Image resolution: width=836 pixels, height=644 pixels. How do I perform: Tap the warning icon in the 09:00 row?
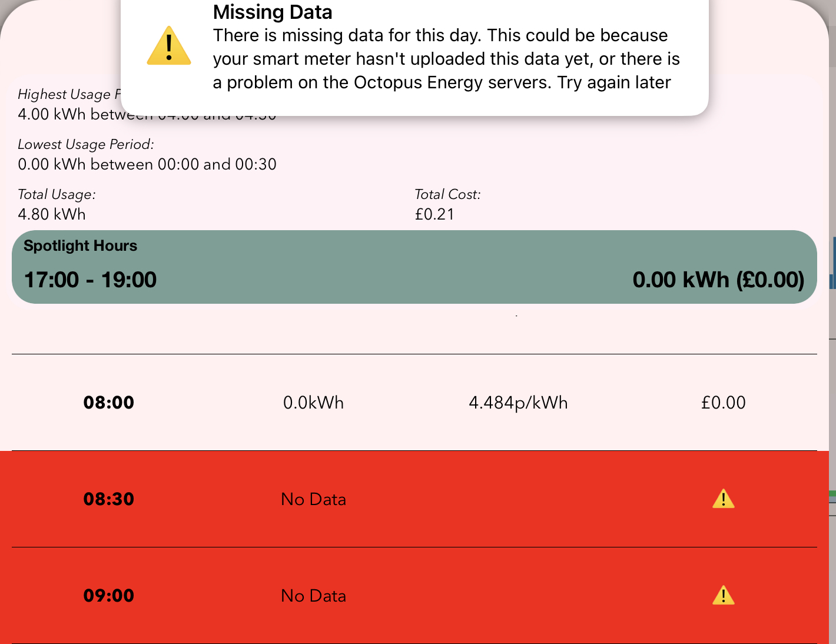coord(723,596)
